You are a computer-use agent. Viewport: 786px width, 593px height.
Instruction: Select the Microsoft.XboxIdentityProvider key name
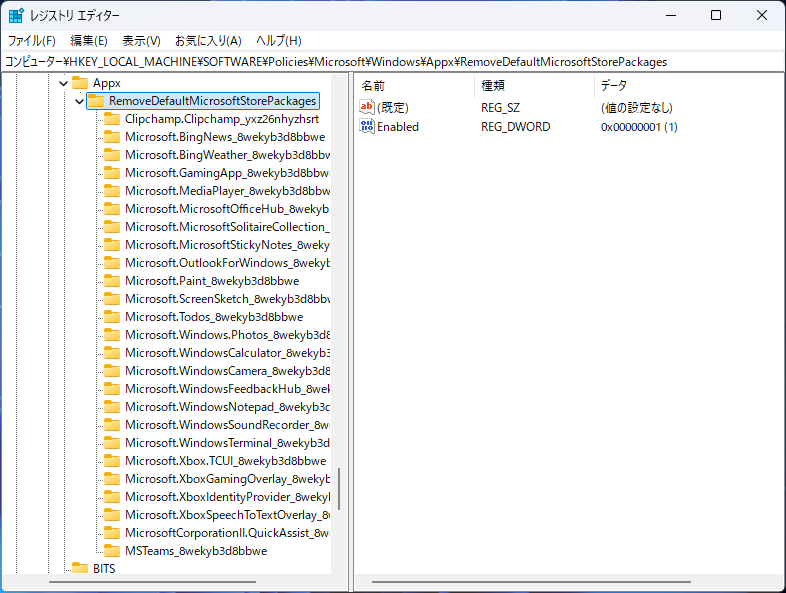point(227,497)
